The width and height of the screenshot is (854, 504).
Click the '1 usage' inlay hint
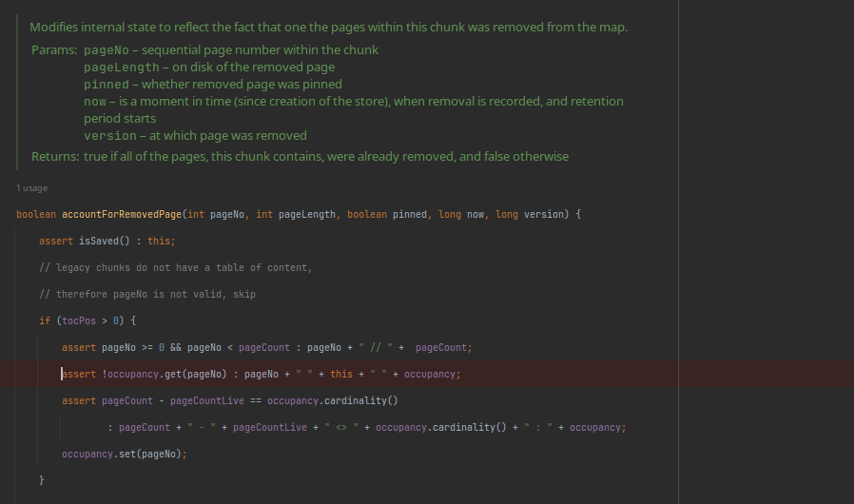32,188
